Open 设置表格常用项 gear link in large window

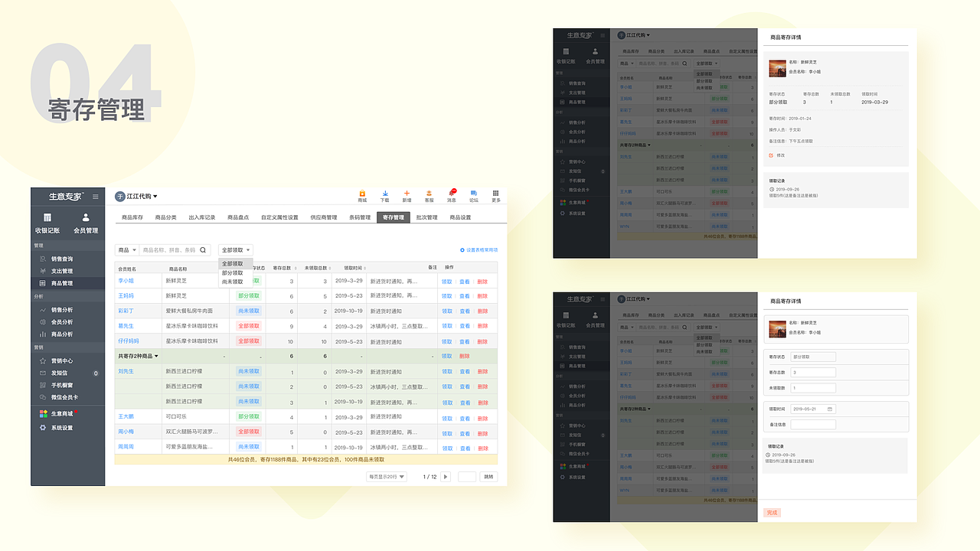(479, 249)
